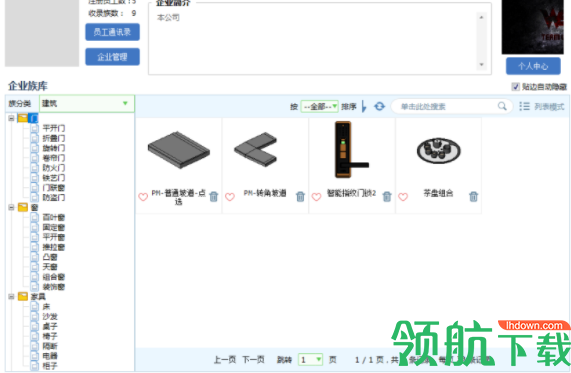Image resolution: width=571 pixels, height=373 pixels.
Task: Select 折叠门 in the category tree
Action: (x=54, y=138)
